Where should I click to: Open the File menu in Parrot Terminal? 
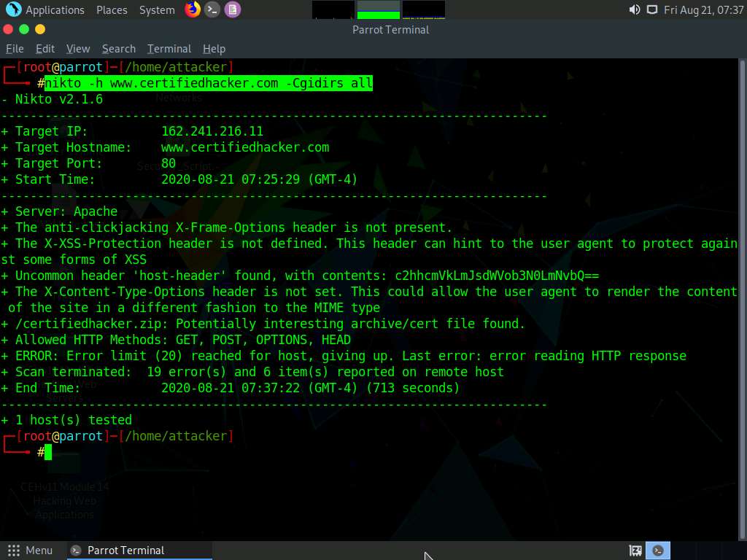click(x=15, y=49)
